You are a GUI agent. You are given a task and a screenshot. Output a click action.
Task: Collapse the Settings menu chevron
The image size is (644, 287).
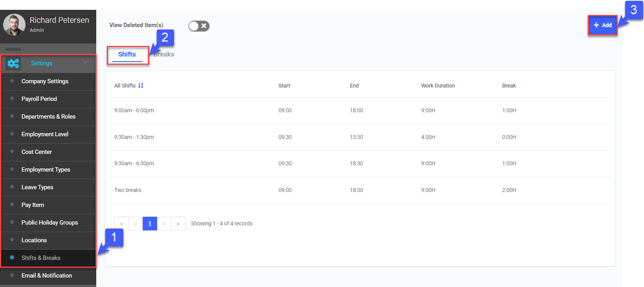pos(85,63)
